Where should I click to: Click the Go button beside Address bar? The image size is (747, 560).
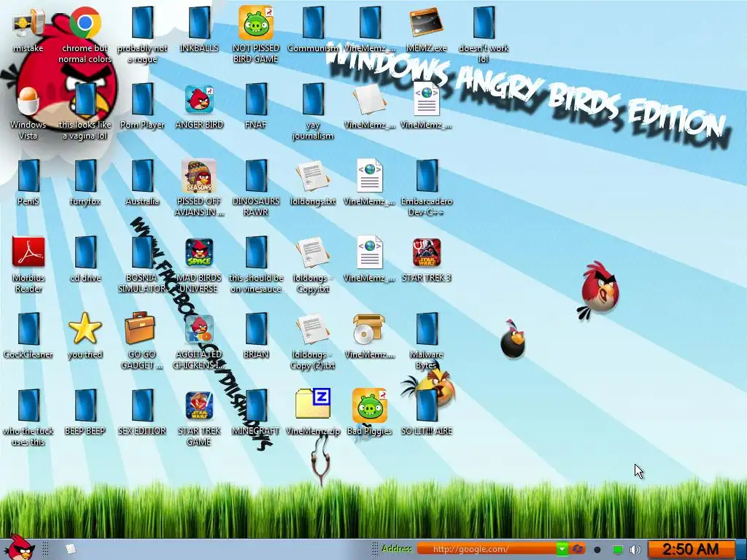578,549
